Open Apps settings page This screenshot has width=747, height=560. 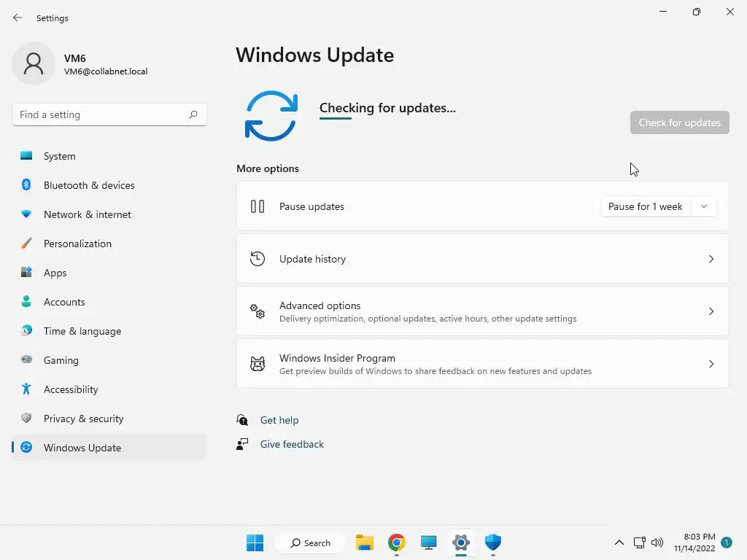point(109,273)
